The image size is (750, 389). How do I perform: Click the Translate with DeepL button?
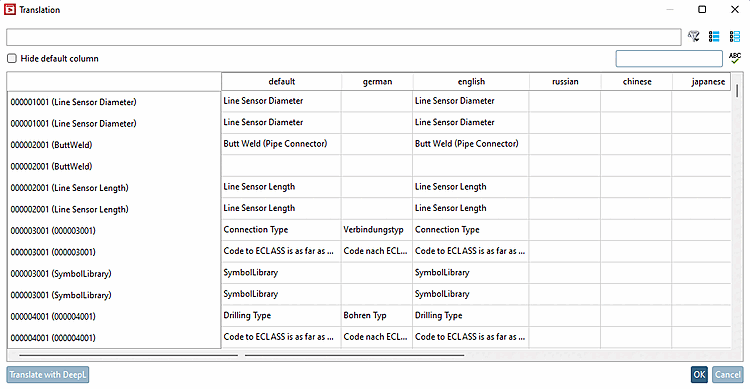(48, 374)
